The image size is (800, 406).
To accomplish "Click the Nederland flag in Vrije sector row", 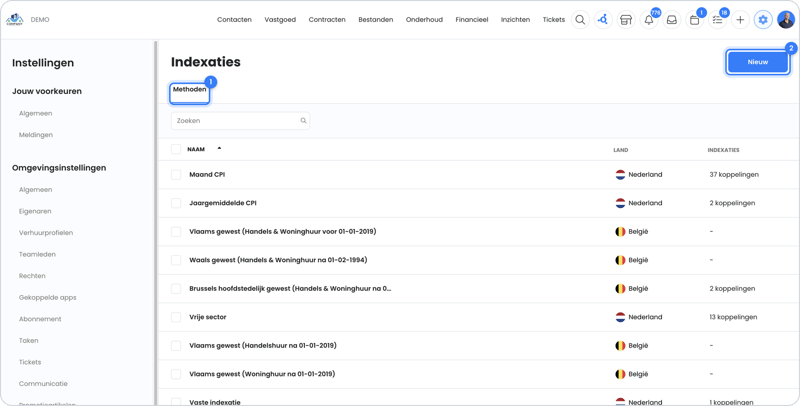I will click(x=620, y=317).
